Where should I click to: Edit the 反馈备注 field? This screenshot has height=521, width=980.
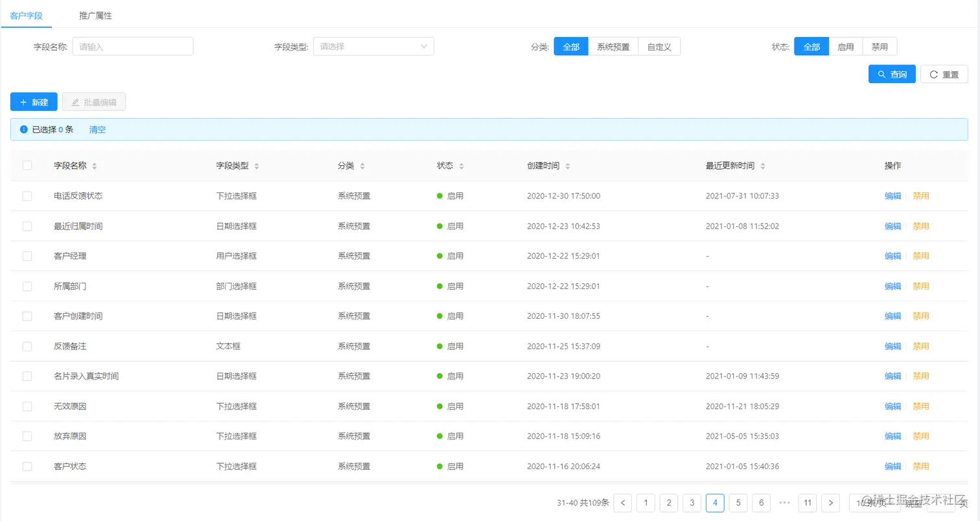892,346
